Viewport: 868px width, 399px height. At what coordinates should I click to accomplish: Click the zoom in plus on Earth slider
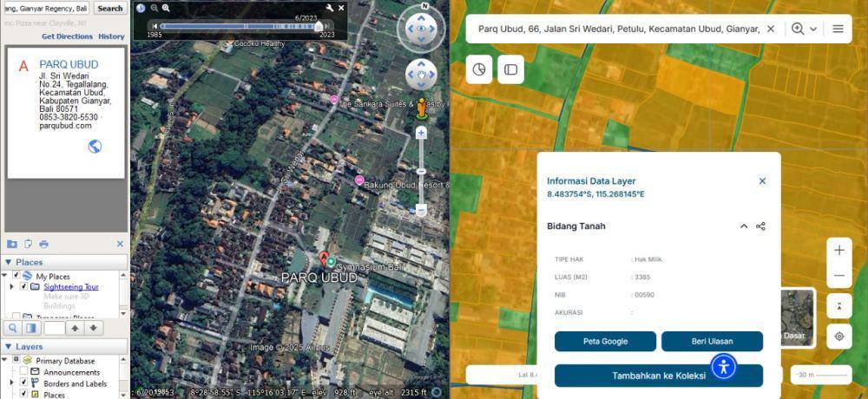421,134
